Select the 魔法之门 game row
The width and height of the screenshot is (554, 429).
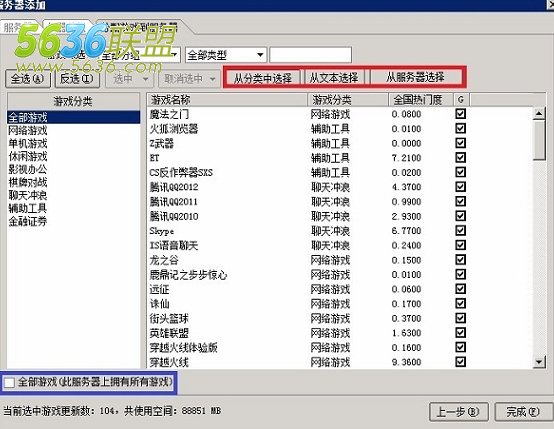point(340,114)
